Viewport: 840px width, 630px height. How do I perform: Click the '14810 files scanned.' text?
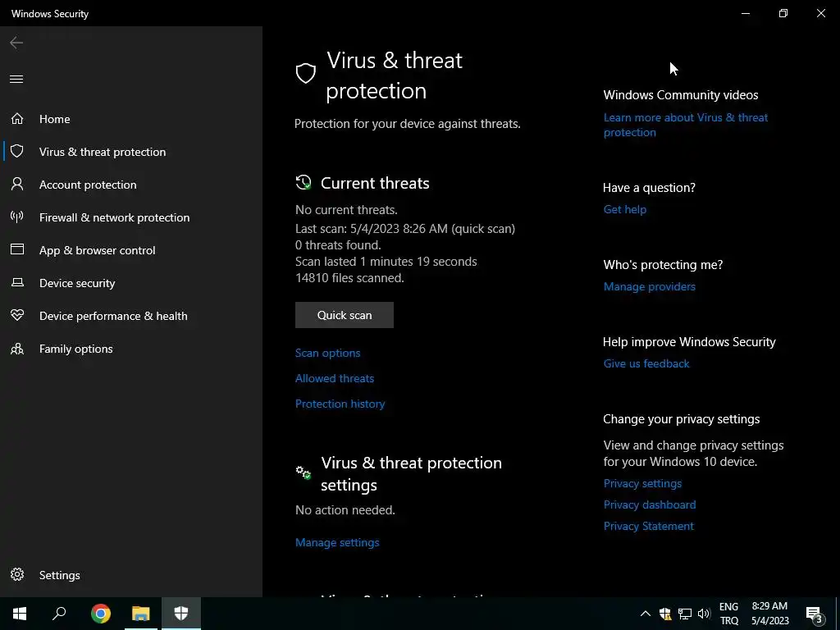(349, 278)
